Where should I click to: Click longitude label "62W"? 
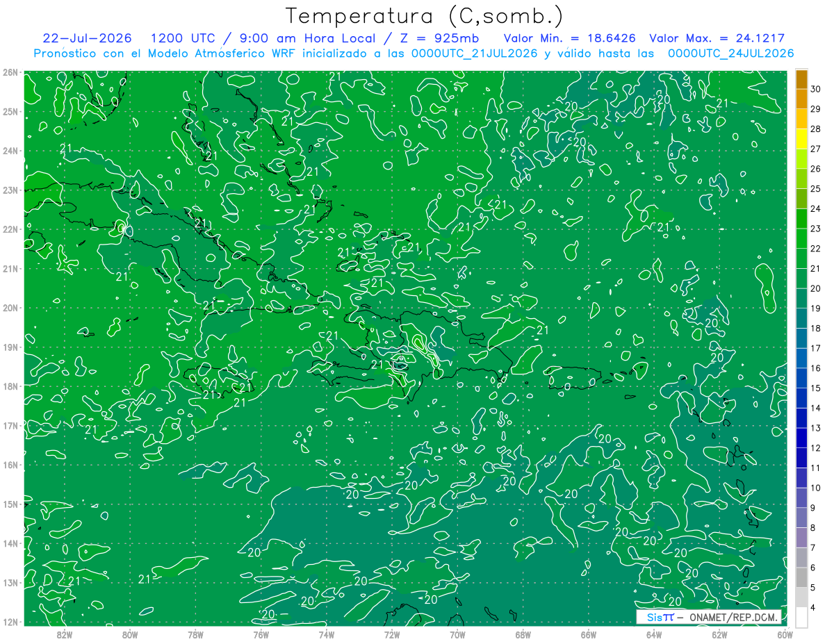(x=719, y=634)
